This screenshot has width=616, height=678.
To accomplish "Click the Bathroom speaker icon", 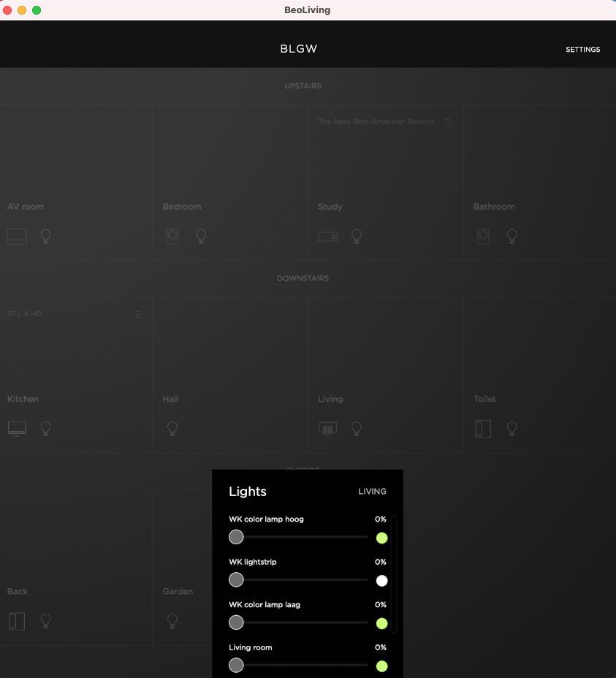I will click(x=483, y=237).
